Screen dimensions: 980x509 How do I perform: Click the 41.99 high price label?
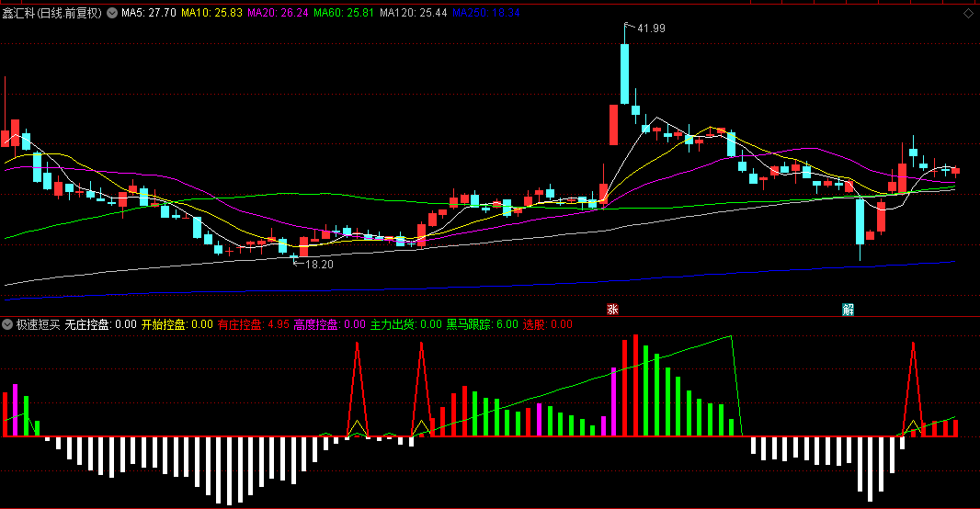point(651,28)
